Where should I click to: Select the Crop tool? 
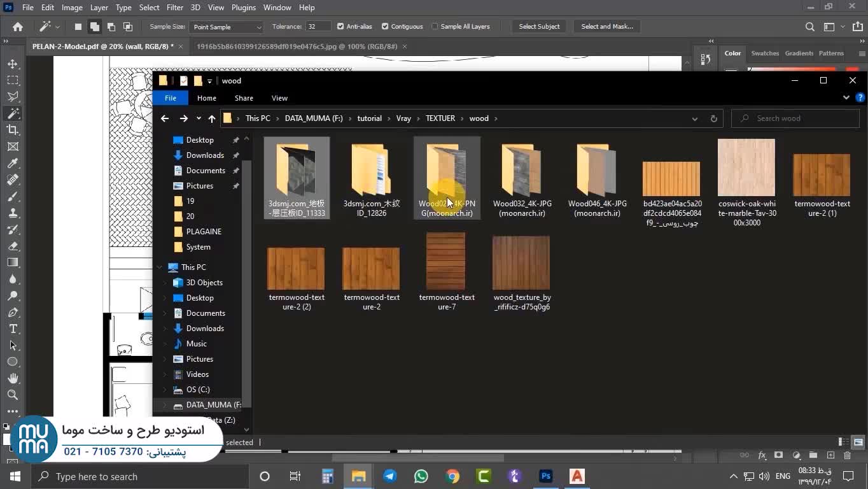click(x=13, y=130)
